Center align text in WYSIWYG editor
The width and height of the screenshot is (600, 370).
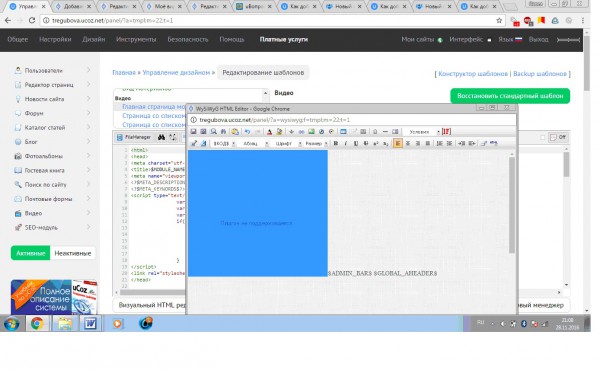point(408,143)
